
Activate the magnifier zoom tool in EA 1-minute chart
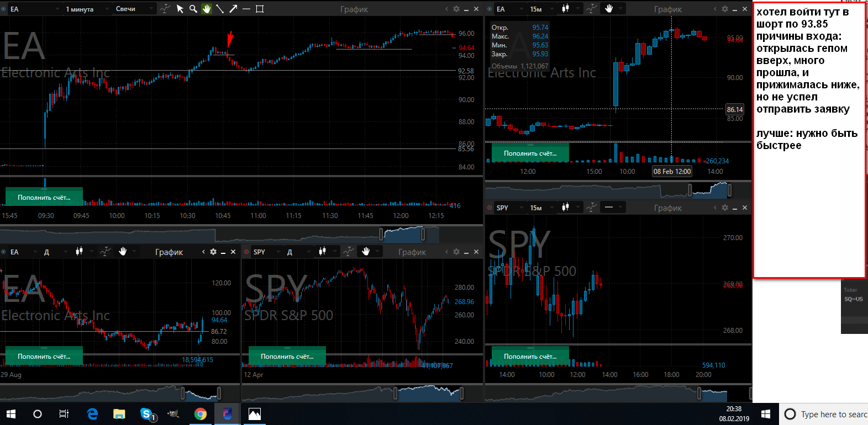tap(193, 9)
